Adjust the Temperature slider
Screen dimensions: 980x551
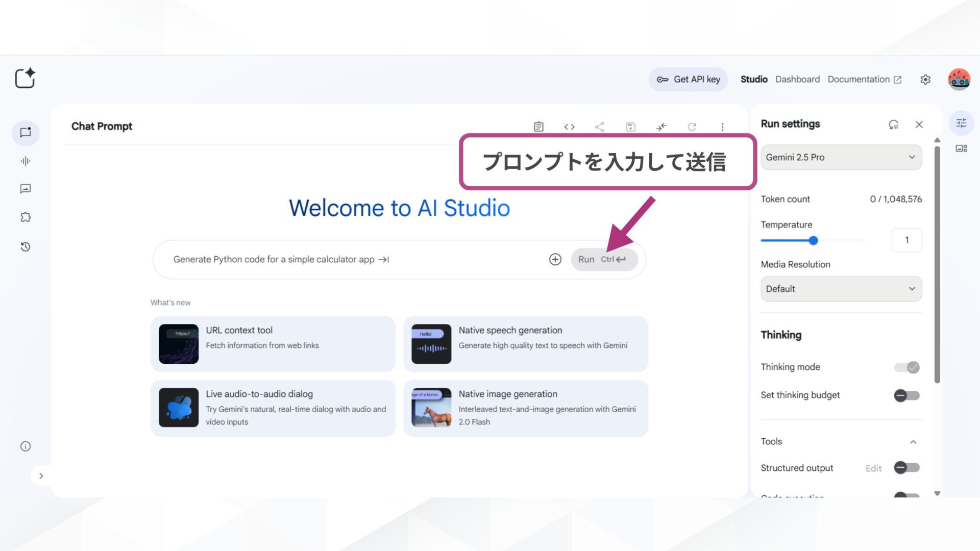tap(813, 240)
